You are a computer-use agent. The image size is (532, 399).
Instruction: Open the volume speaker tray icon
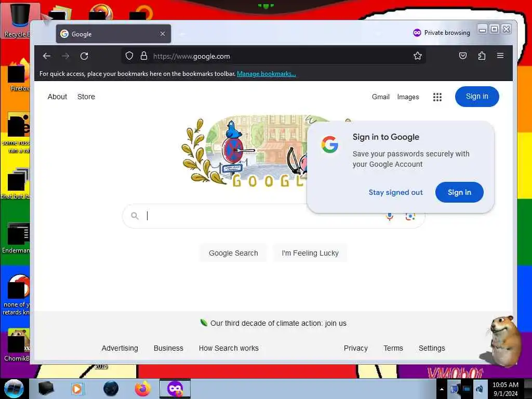coord(480,389)
